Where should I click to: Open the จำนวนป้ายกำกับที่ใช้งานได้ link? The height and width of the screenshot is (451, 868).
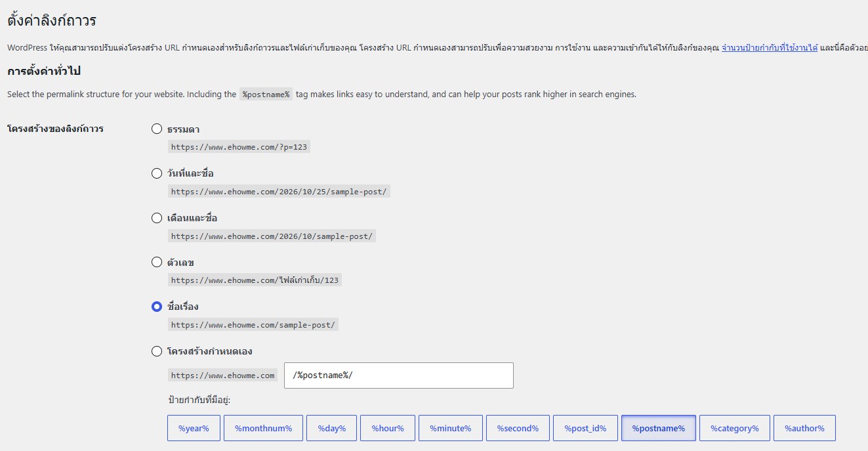coord(769,48)
